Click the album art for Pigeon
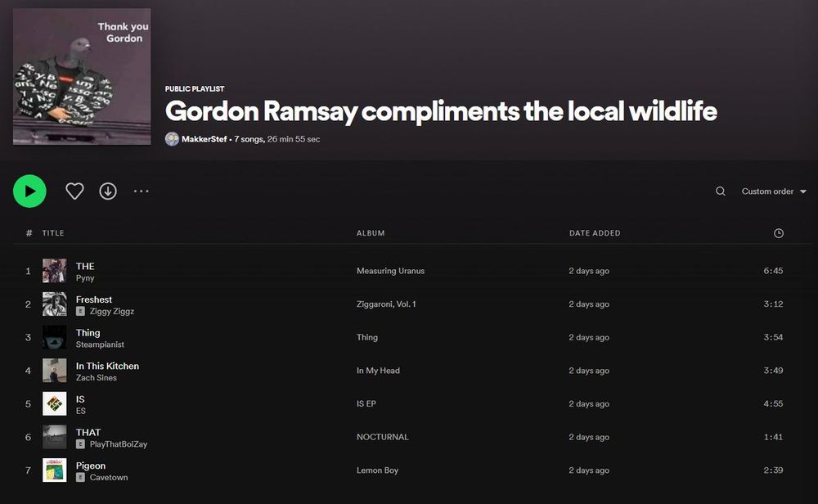 [54, 470]
